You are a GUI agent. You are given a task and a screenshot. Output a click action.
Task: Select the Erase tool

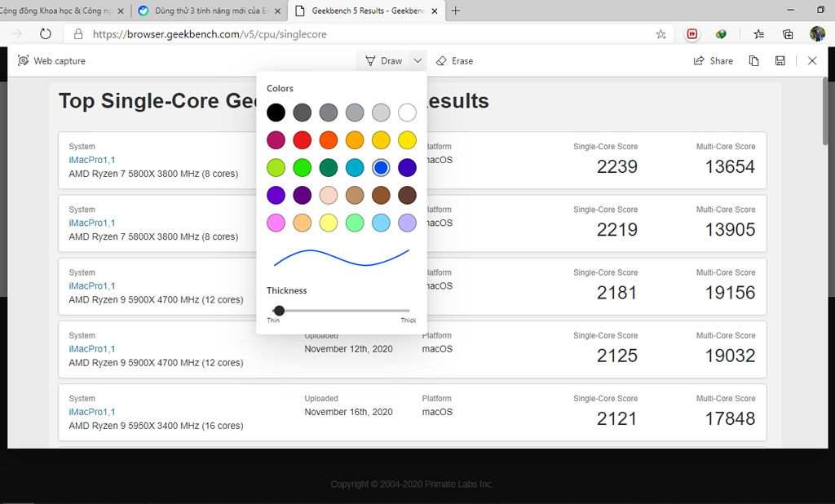(x=455, y=60)
